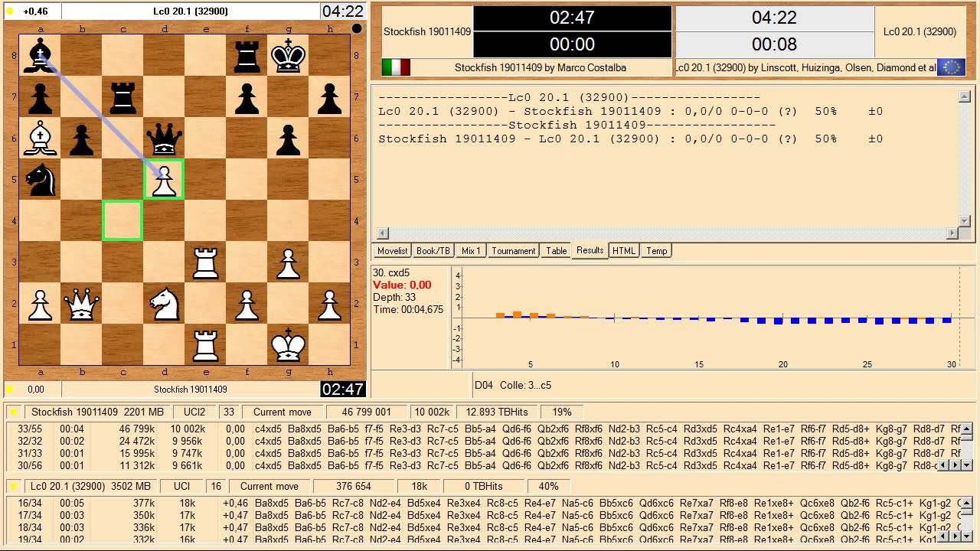The width and height of the screenshot is (980, 551).
Task: Click the 00:00 move timer for Stockfish
Action: [572, 44]
